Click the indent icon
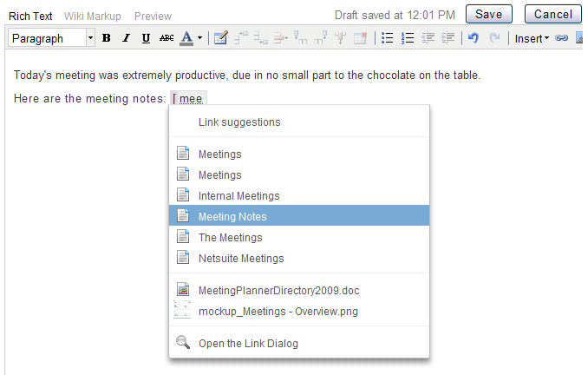Image resolution: width=588 pixels, height=375 pixels. (448, 38)
